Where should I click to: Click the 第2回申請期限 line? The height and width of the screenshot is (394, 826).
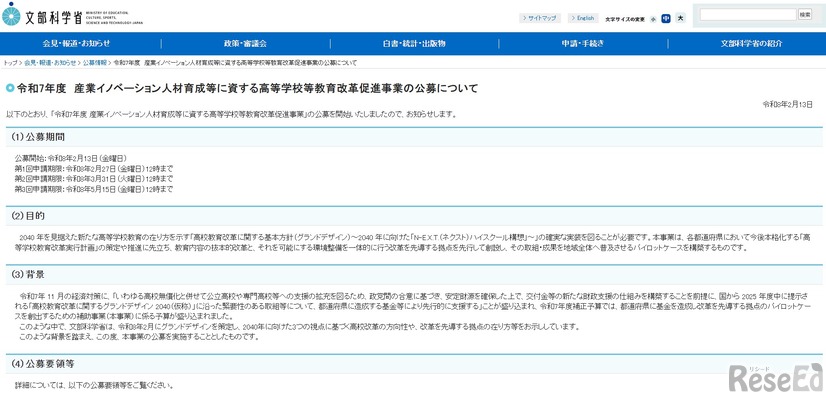(x=94, y=179)
